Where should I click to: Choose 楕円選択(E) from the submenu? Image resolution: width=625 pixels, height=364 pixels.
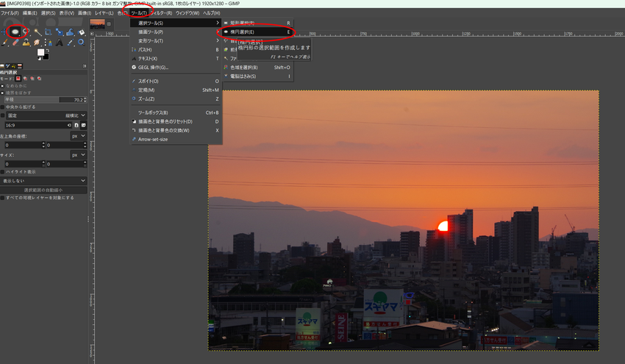pyautogui.click(x=258, y=32)
